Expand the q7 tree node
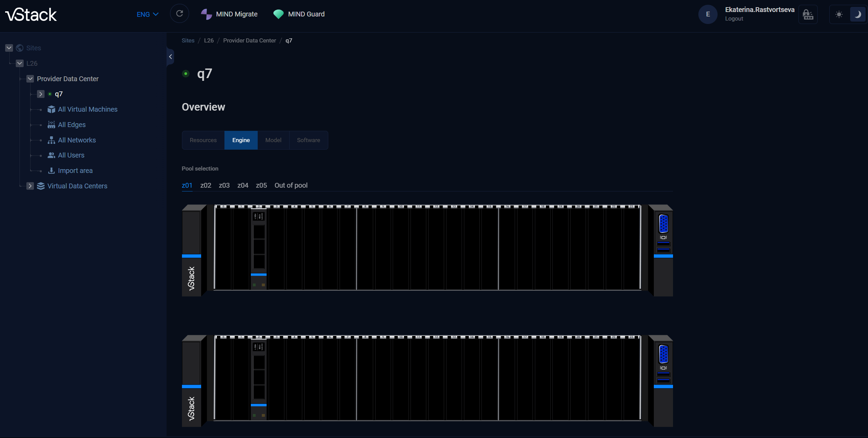The height and width of the screenshot is (438, 868). (x=40, y=94)
